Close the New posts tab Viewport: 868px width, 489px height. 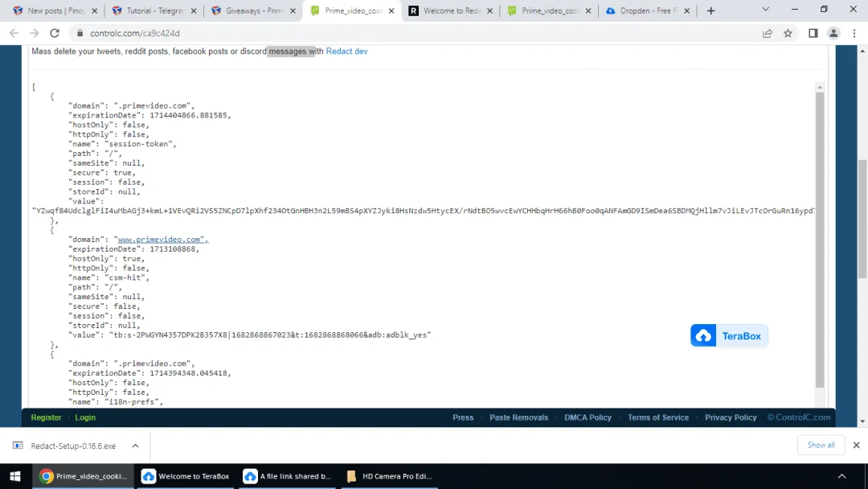pyautogui.click(x=94, y=10)
